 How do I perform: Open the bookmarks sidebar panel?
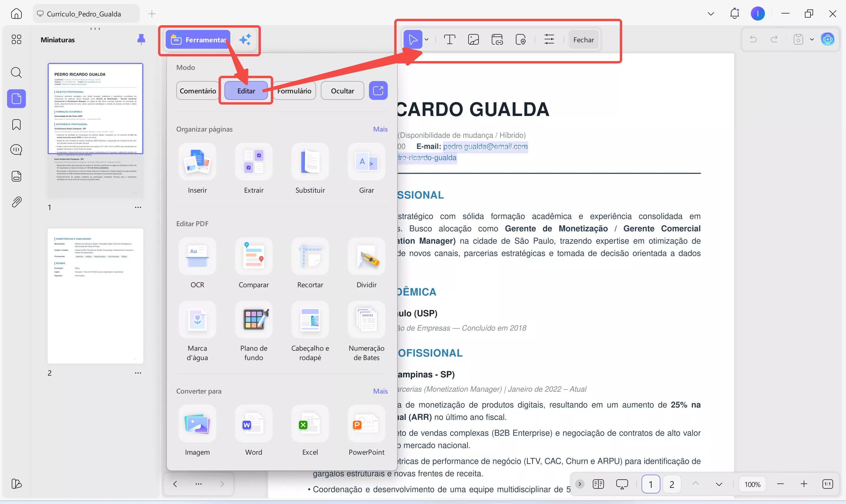tap(16, 125)
